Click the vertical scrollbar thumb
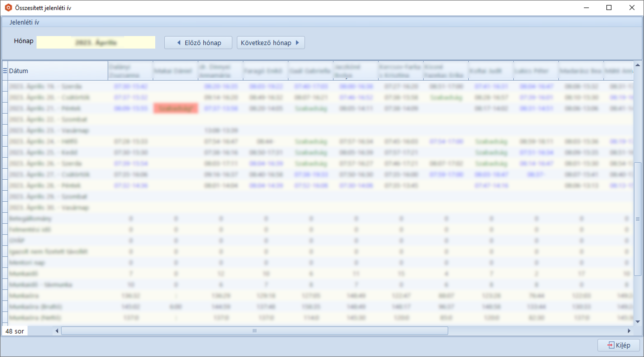644x357 pixels. click(637, 219)
